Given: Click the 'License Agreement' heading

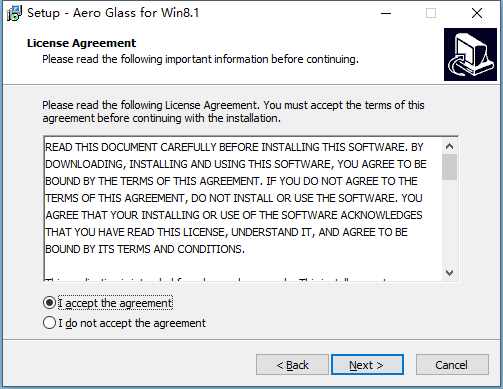Looking at the screenshot, I should click(81, 43).
